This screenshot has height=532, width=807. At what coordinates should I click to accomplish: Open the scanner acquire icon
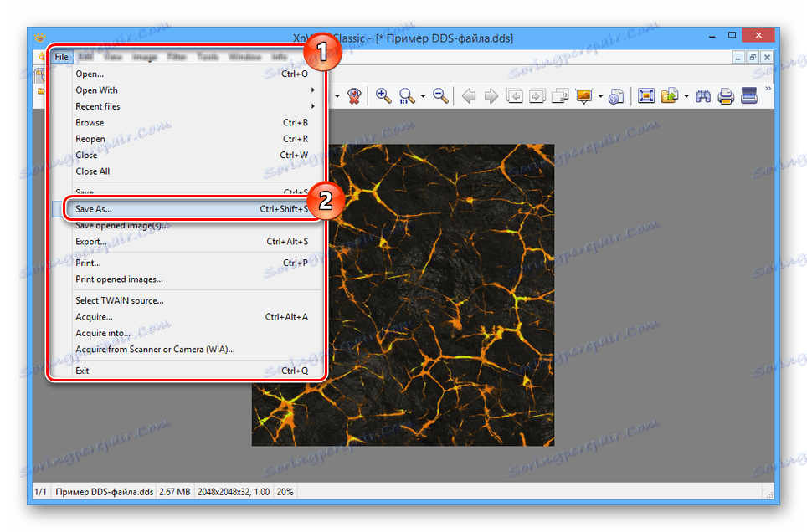point(748,95)
